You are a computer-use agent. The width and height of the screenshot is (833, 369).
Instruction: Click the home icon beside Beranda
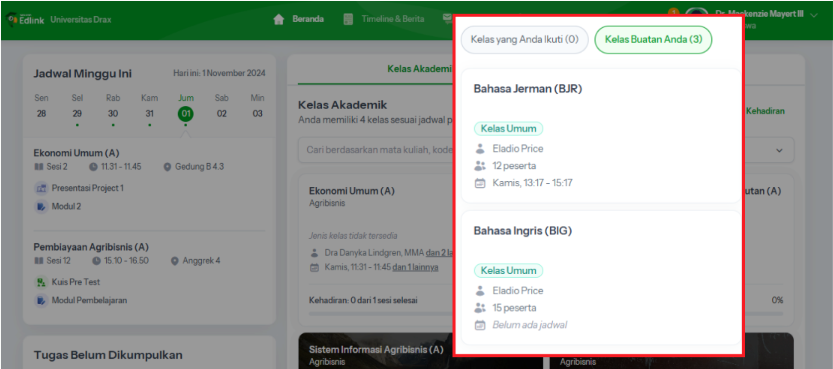[279, 19]
